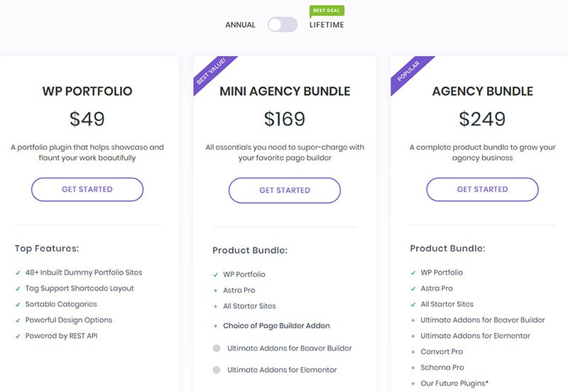Click the $249 Agency Bundle price

tap(482, 119)
